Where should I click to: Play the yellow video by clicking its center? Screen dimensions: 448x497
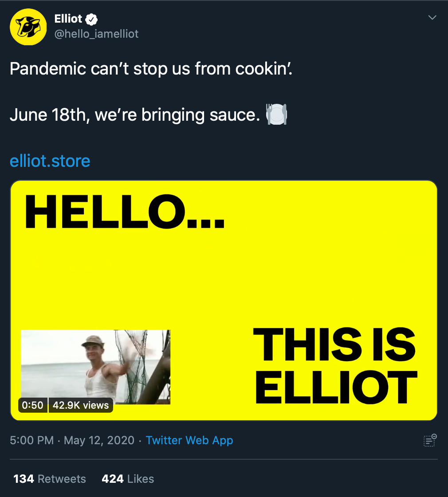[224, 300]
